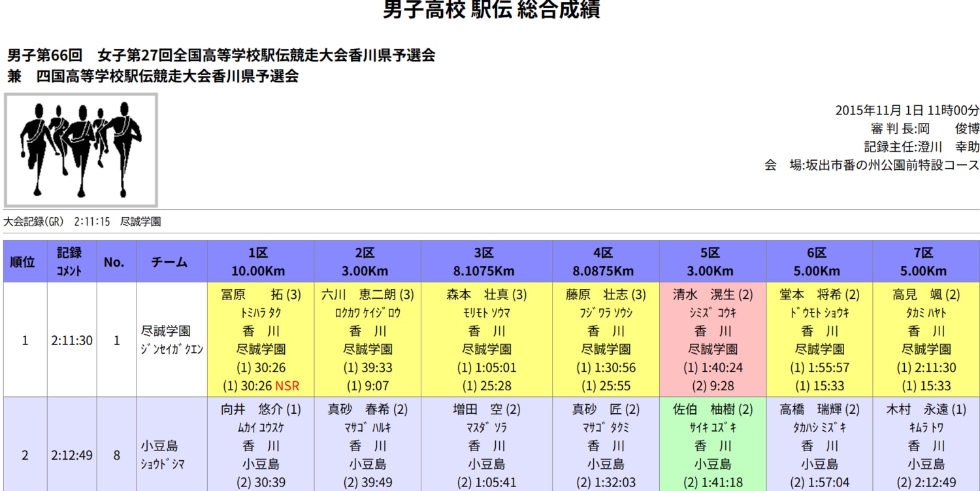Screen dimensions: 980x491
Task: Click the red NSR record annotation
Action: (x=287, y=386)
